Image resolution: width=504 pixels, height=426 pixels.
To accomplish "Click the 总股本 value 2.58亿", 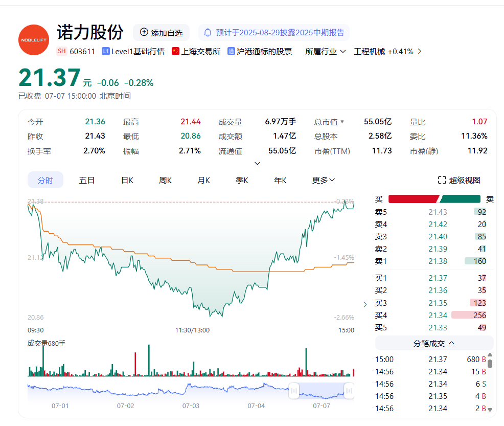I will pyautogui.click(x=380, y=136).
